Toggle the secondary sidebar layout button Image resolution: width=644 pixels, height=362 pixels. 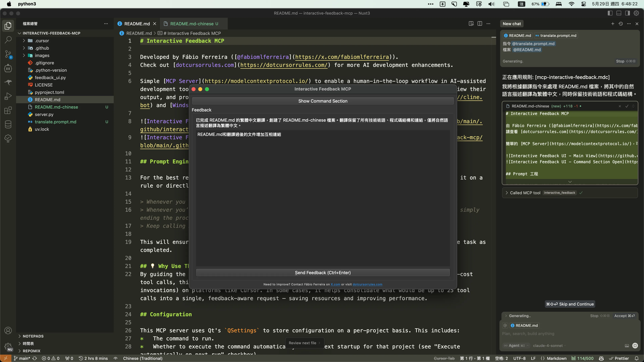coord(628,13)
